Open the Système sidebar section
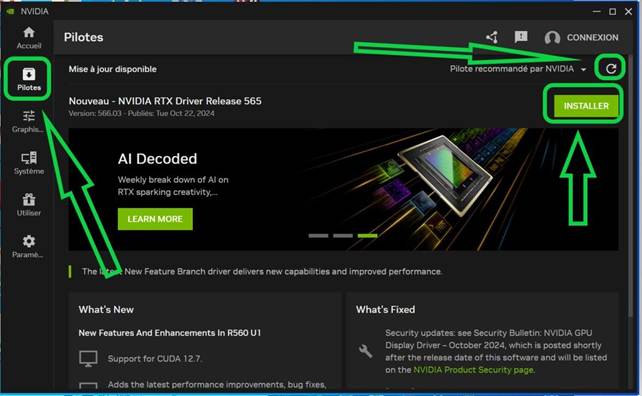 click(x=29, y=163)
